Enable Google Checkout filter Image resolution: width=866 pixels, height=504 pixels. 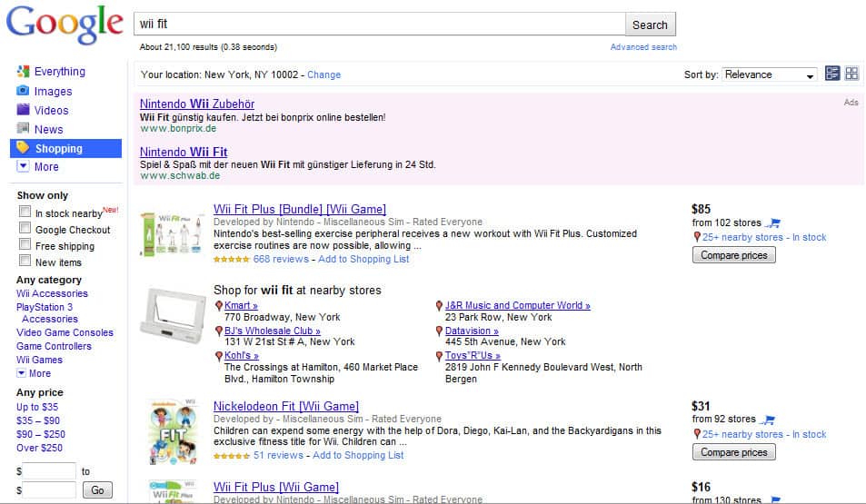click(25, 227)
